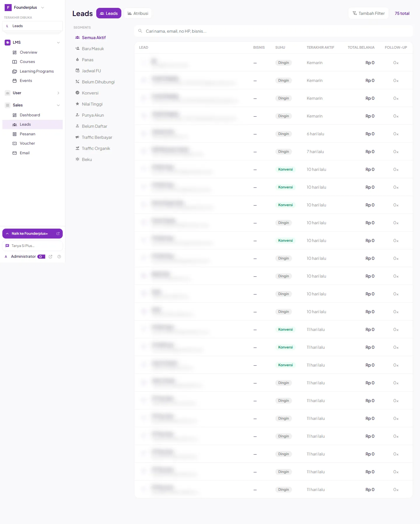
Task: Click the help question mark icon
Action: click(x=59, y=257)
